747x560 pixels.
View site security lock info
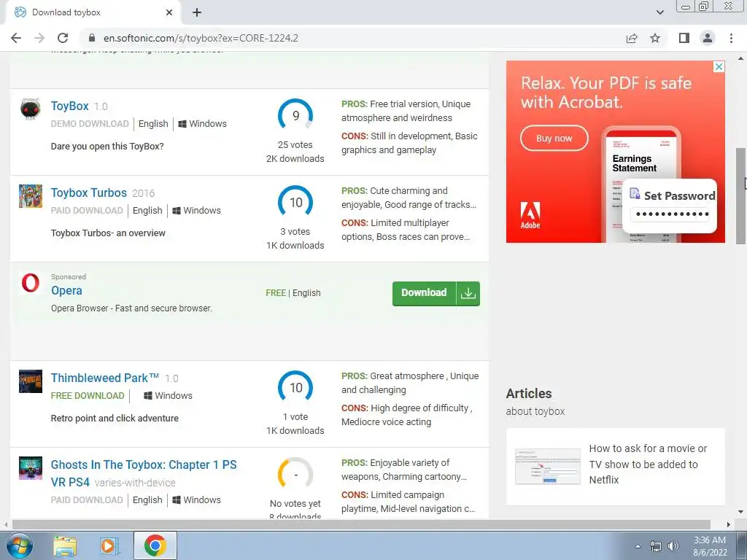click(x=92, y=38)
